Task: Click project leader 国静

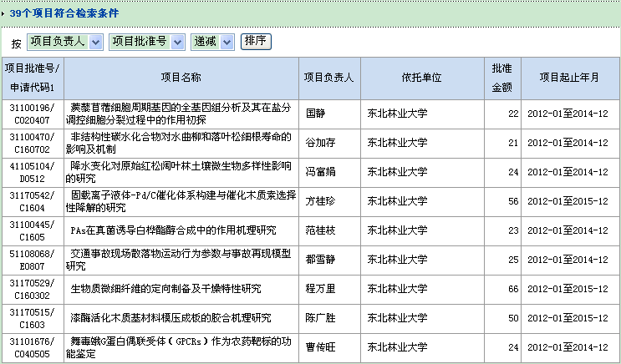Action: click(x=316, y=114)
